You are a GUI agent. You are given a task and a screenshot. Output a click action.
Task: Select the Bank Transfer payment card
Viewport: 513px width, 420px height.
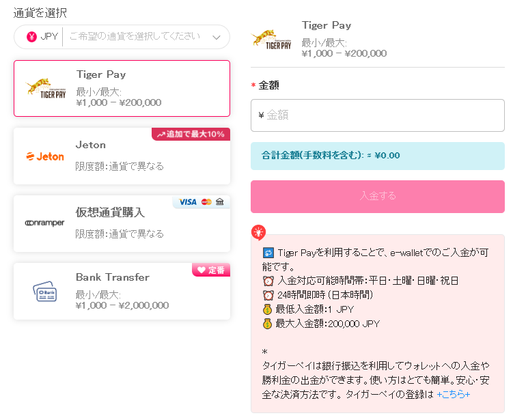[x=122, y=291]
